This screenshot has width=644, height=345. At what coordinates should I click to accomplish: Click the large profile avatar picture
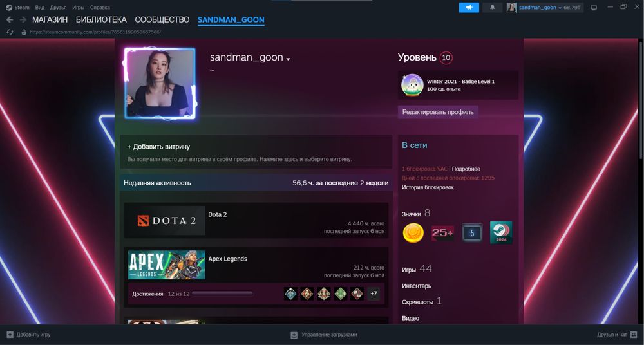pos(160,84)
